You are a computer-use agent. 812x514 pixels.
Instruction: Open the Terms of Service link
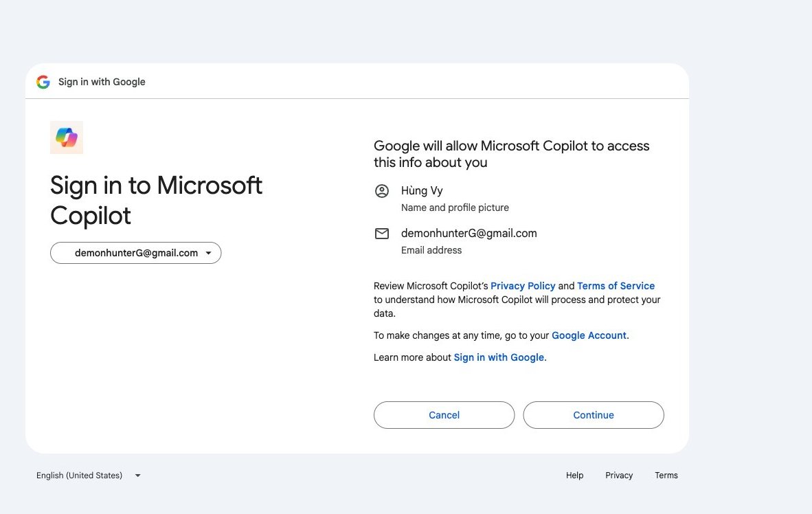[616, 286]
